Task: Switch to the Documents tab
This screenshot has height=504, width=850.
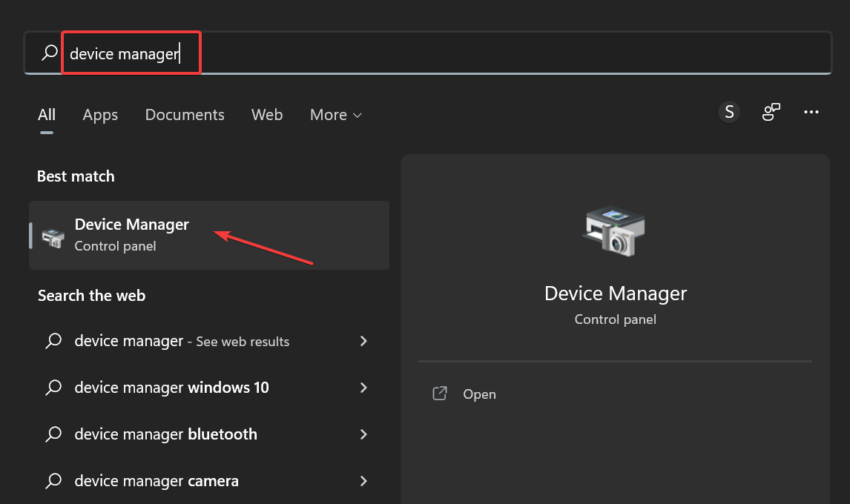Action: (184, 115)
